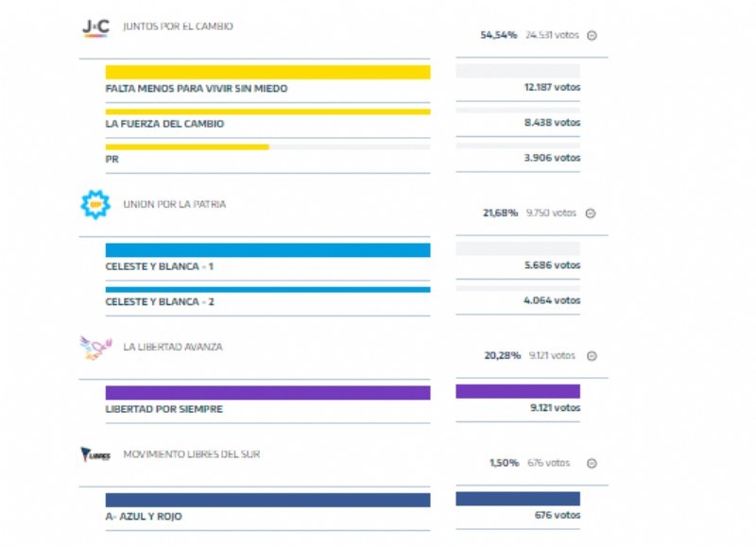Click the gray 676 votos total beside 1,50%
756x547 pixels.
coord(549,463)
